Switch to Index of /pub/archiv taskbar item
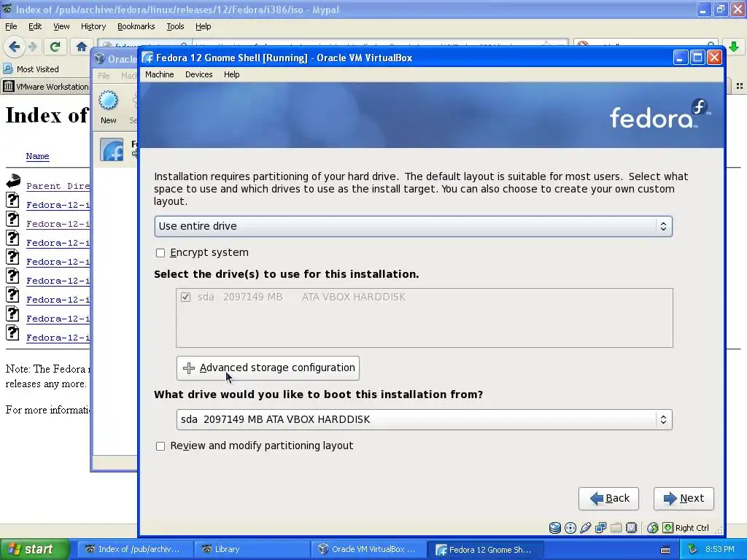 tap(135, 549)
